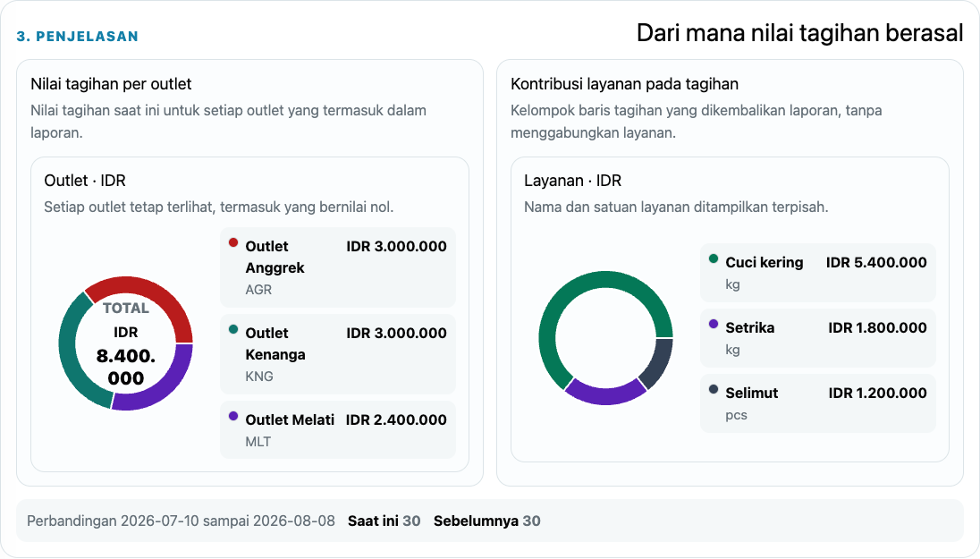Click the teal Outlet Kenanga legend dot
Viewport: 980px width, 559px height.
click(x=233, y=329)
